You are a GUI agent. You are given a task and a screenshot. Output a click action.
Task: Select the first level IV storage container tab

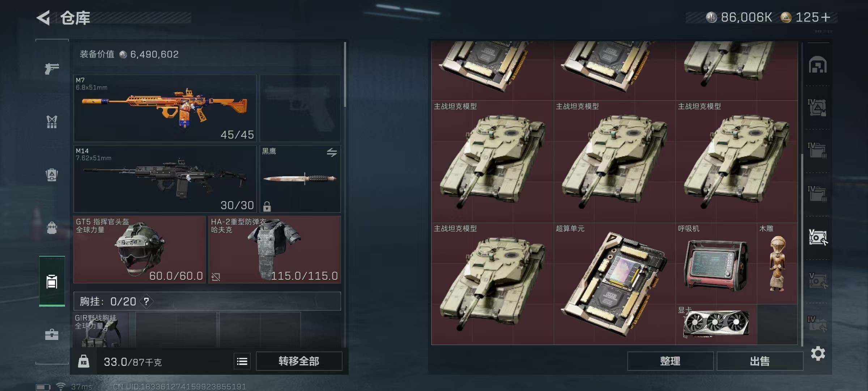817,107
